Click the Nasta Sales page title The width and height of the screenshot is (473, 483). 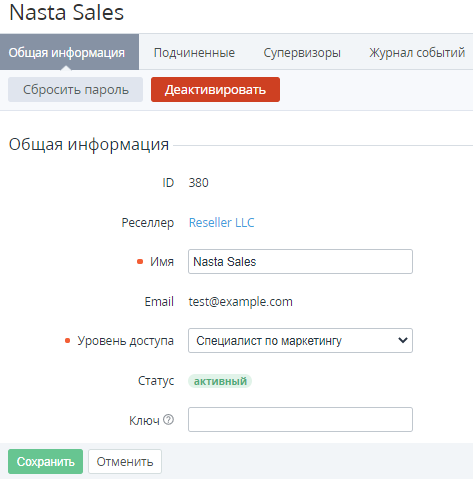67,13
